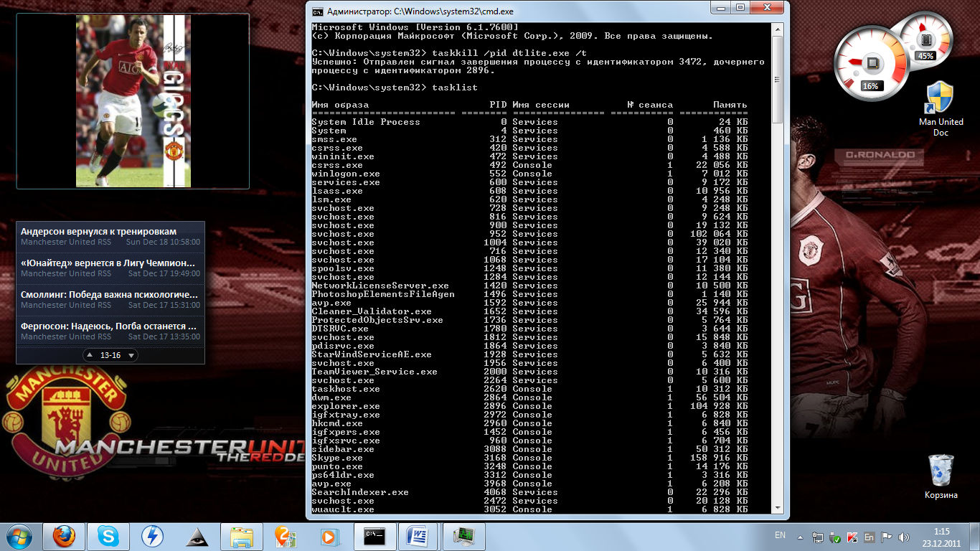Screen dimensions: 980x551
Task: Click the Имя образа column header
Action: 340,105
